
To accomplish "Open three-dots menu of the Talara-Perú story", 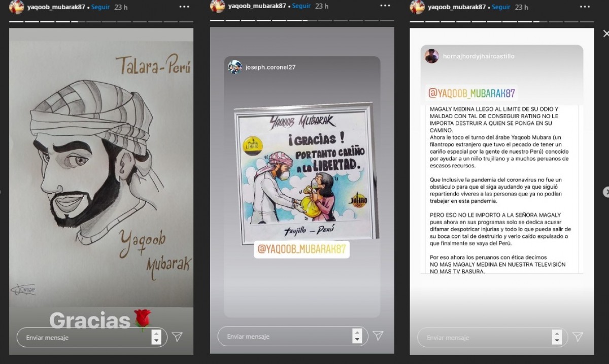I will 184,7.
